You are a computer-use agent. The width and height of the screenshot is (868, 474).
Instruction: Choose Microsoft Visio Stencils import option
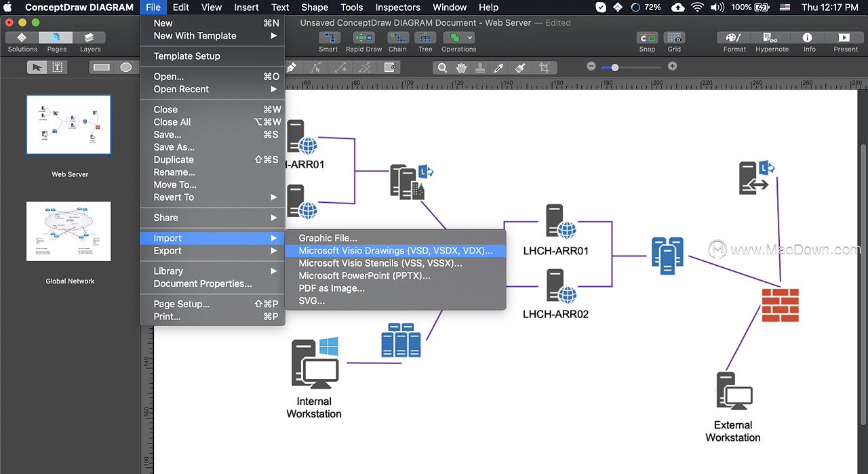click(395, 263)
